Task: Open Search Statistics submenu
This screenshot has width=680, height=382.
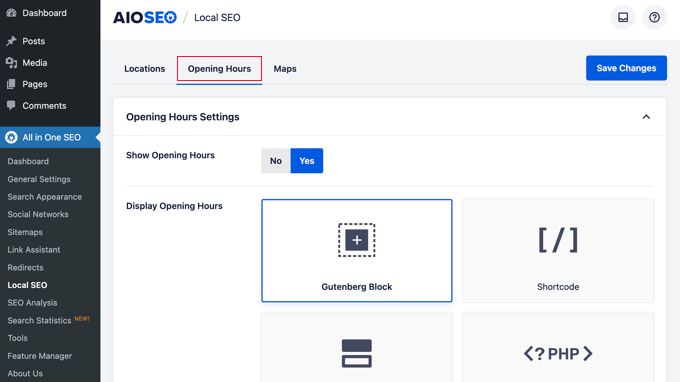Action: (x=39, y=320)
